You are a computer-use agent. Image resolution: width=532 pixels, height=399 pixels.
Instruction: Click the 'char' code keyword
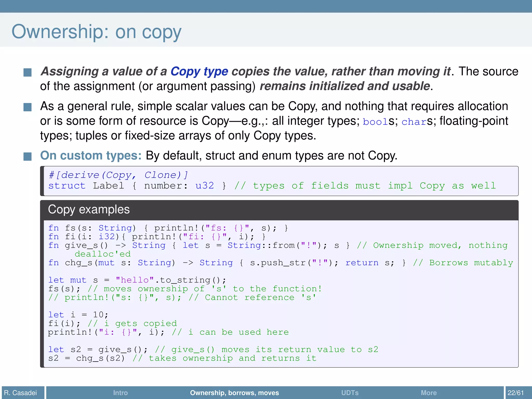[414, 122]
